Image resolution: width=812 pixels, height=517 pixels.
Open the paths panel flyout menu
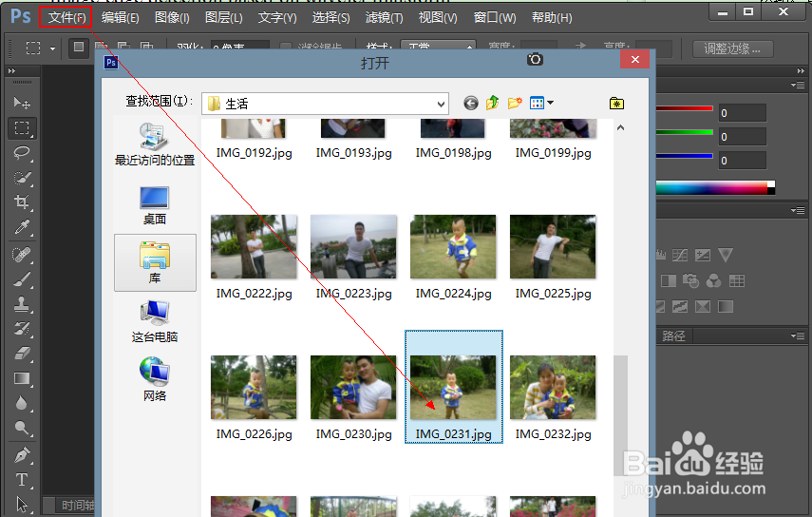coord(798,335)
